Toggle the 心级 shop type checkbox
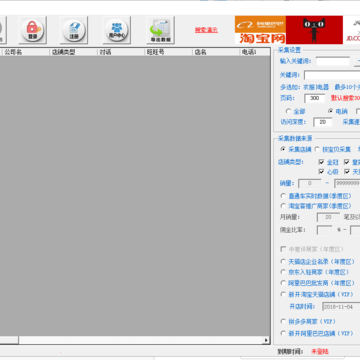Viewport: 360px width, 360px height. click(x=321, y=172)
